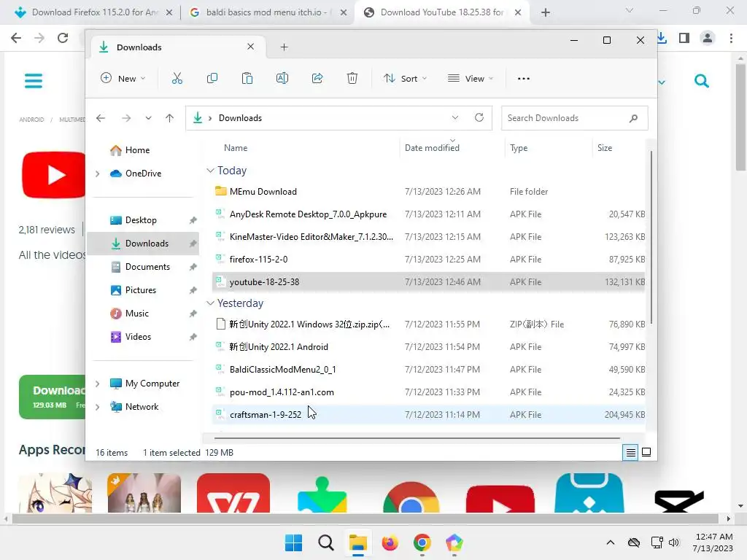Refresh the Downloads folder view
The width and height of the screenshot is (747, 560).
(x=479, y=117)
